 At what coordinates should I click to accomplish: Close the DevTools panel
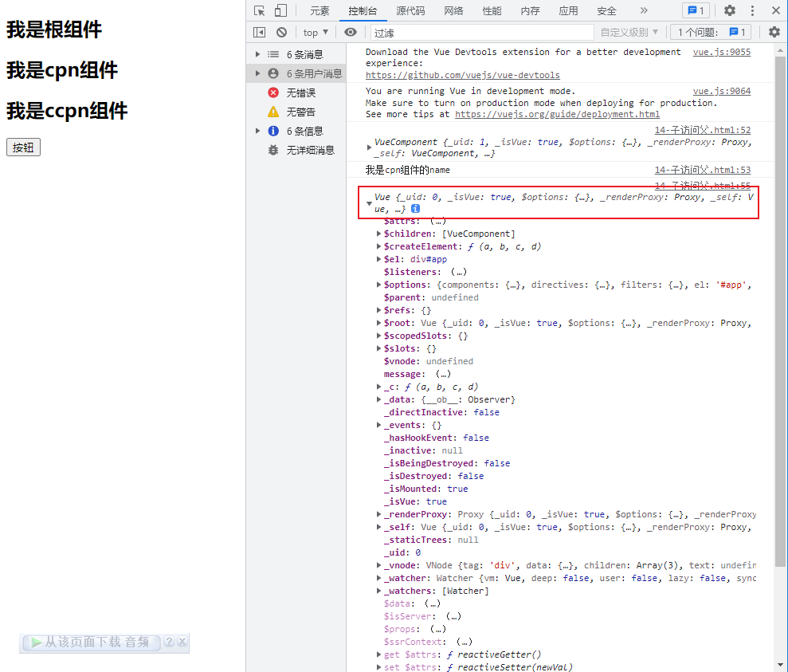tap(775, 10)
